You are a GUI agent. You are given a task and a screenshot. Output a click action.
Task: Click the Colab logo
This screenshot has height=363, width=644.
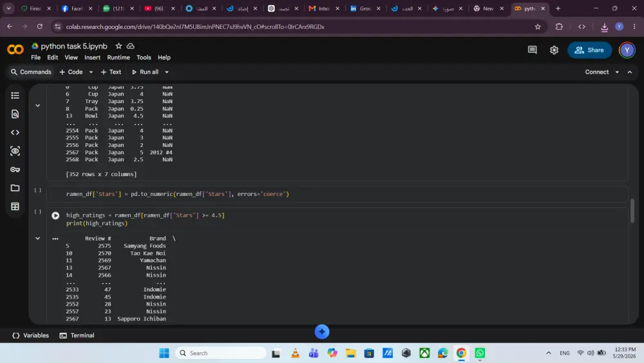tap(15, 50)
